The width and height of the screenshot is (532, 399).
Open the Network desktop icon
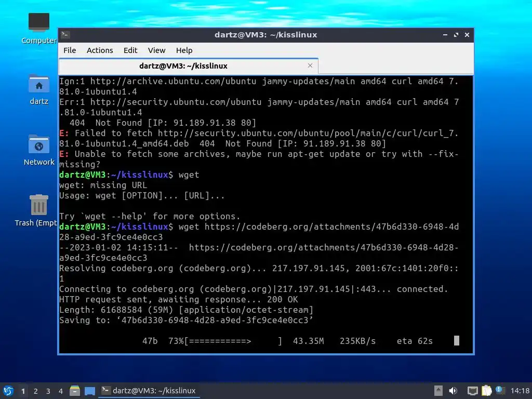(x=38, y=150)
